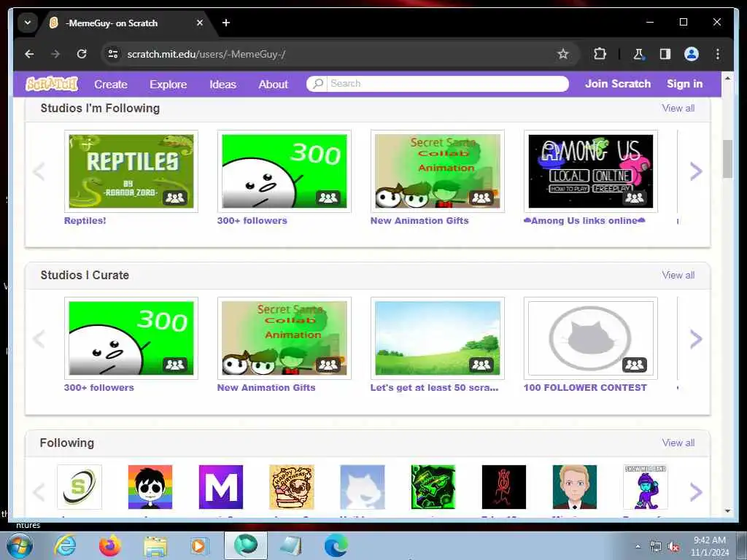Click the REPTILES studio thumbnail
Viewport: 747px width, 560px height.
[131, 171]
